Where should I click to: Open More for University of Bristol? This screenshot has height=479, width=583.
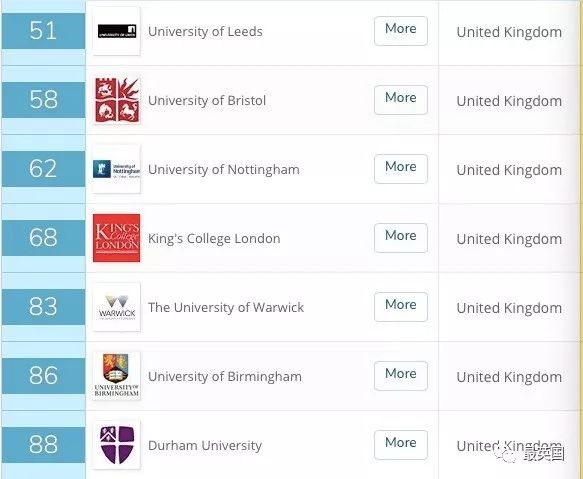[x=401, y=100]
